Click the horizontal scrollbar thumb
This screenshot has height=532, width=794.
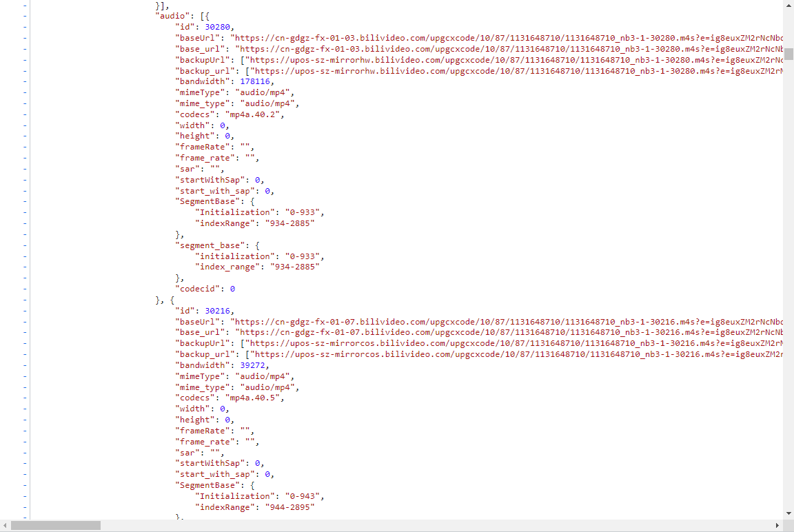[55, 526]
